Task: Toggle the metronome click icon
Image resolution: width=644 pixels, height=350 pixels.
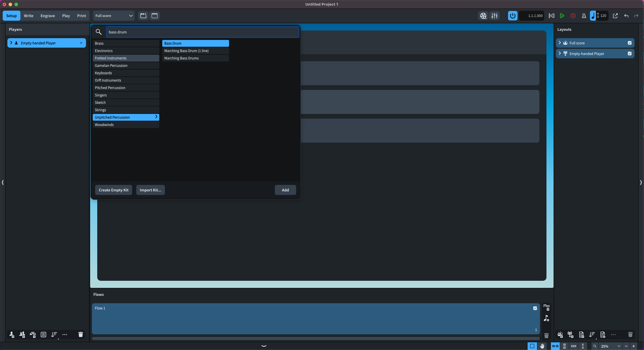Action: [x=584, y=16]
